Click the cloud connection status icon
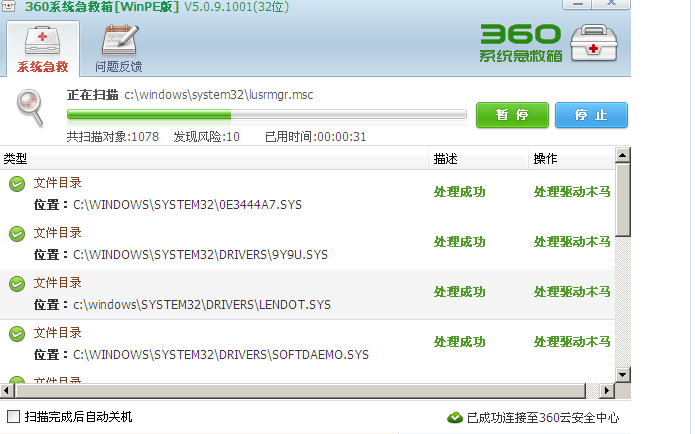 tap(455, 417)
